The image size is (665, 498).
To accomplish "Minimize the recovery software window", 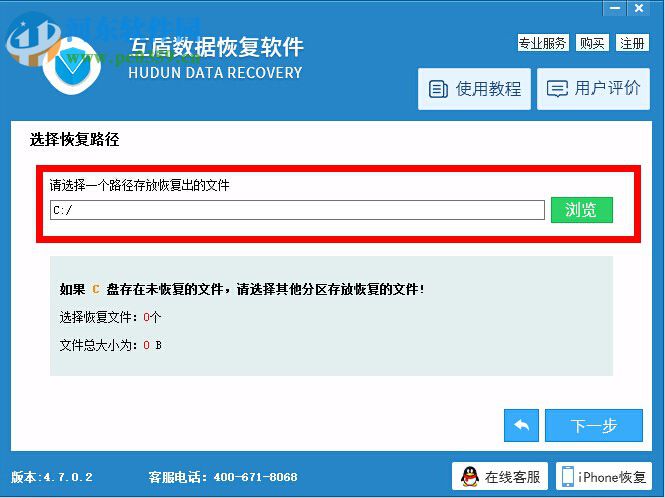I will (615, 8).
